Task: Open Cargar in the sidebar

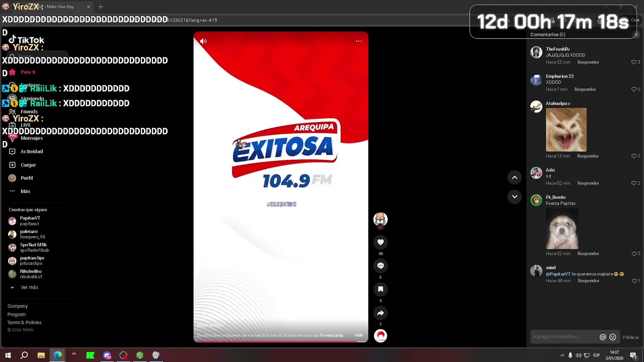Action: tap(28, 165)
